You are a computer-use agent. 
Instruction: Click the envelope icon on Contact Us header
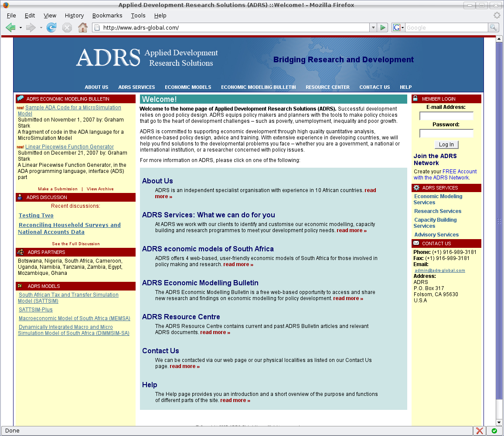415,243
